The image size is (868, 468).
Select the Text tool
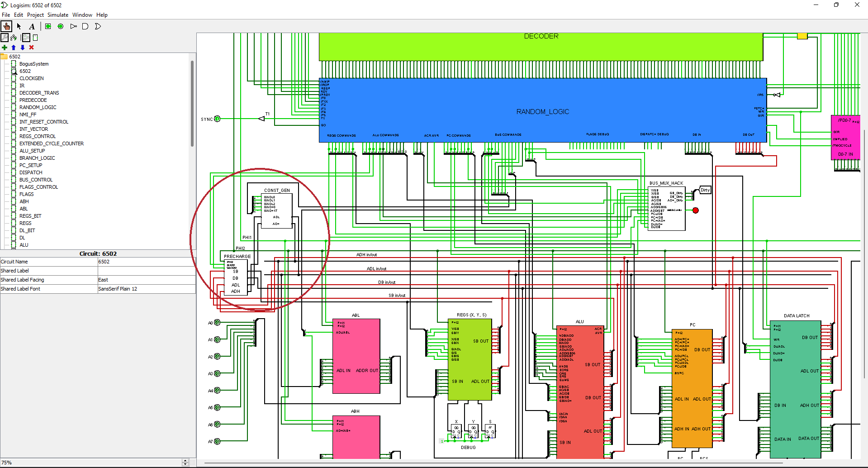(x=32, y=26)
